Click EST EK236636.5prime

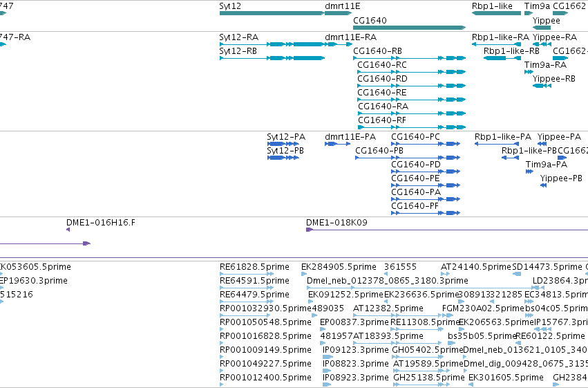tap(386, 302)
